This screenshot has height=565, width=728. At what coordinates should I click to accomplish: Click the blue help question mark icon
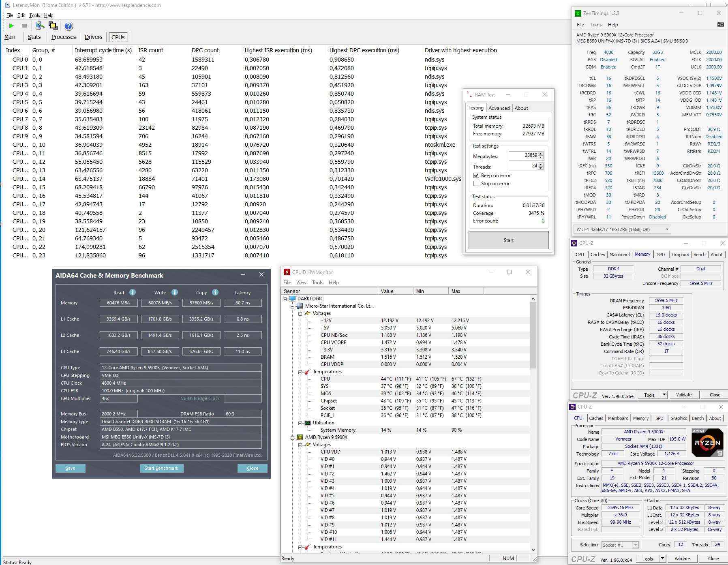click(x=69, y=26)
